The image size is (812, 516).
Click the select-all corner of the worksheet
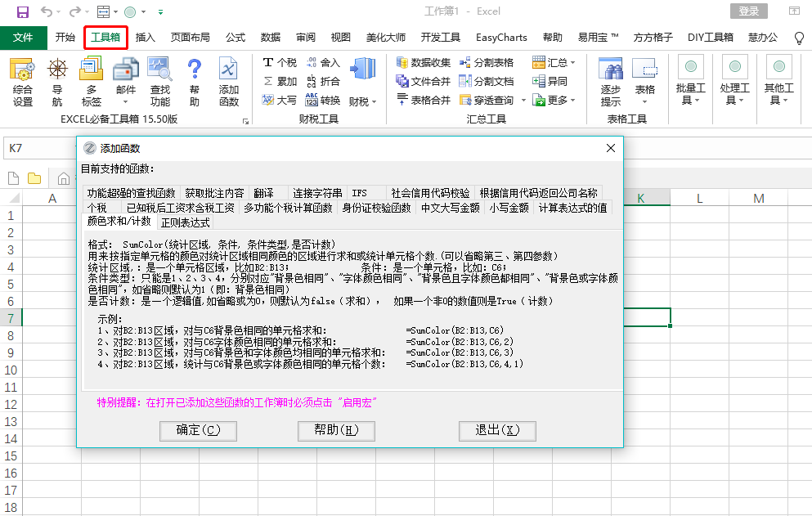(14, 199)
